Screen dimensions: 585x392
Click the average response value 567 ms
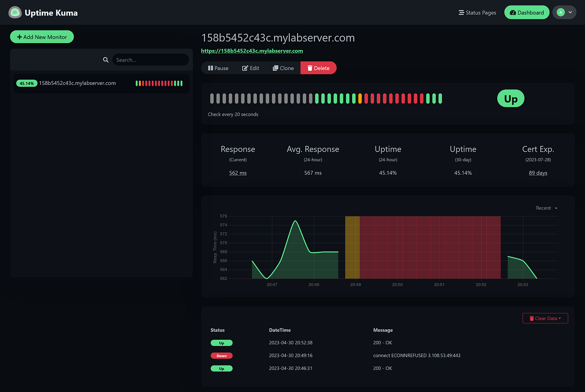pyautogui.click(x=313, y=173)
